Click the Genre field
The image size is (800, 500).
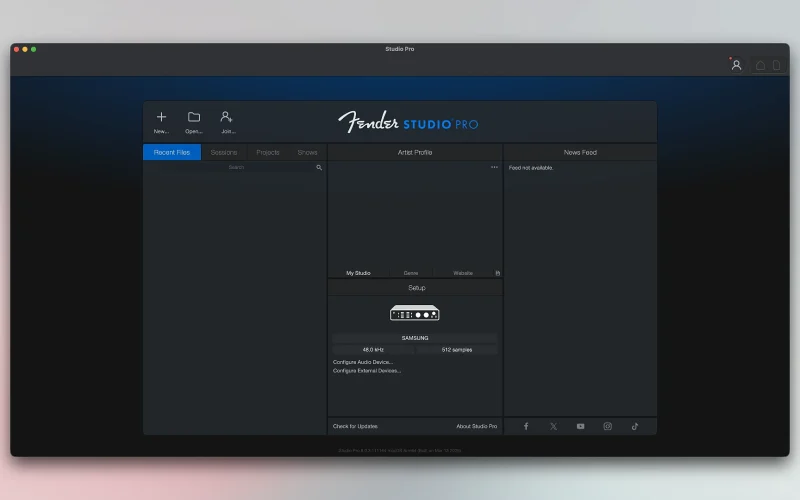point(411,273)
